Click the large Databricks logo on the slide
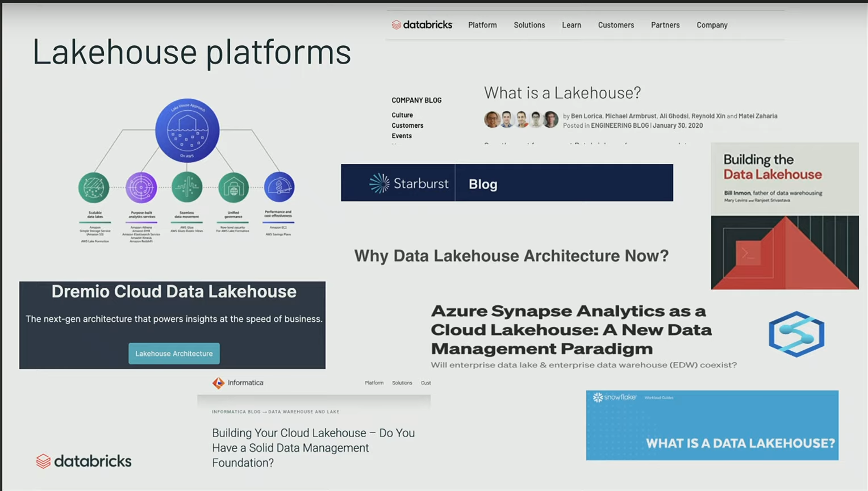This screenshot has width=868, height=491. click(x=84, y=461)
